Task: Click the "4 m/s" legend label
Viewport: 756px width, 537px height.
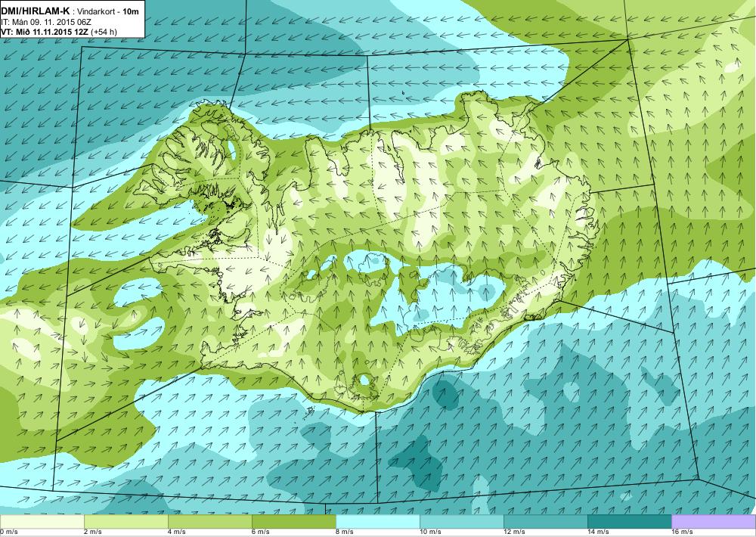Action: pos(176,532)
